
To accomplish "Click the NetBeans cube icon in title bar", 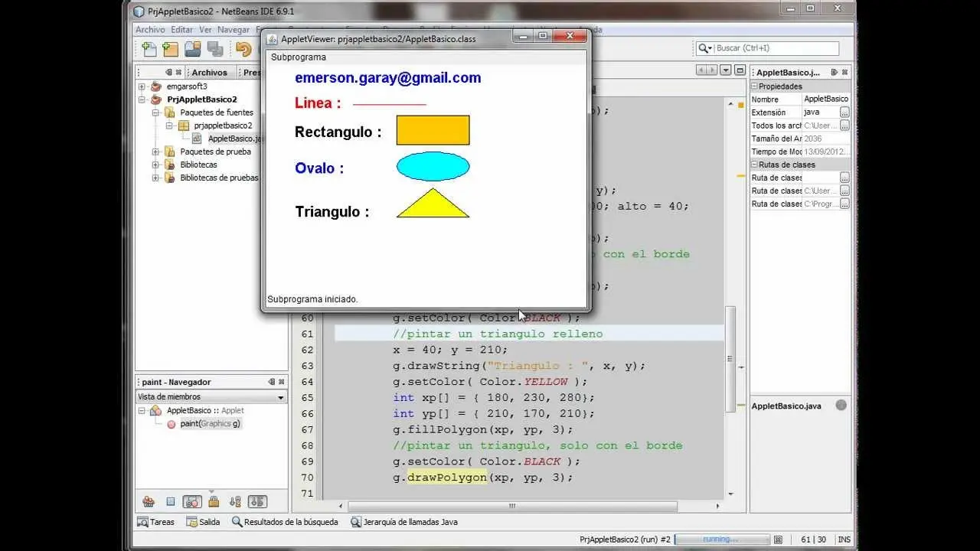I will (x=139, y=11).
